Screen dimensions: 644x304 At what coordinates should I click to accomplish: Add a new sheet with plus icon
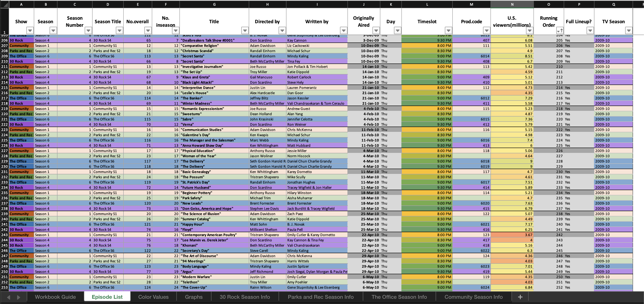point(520,297)
